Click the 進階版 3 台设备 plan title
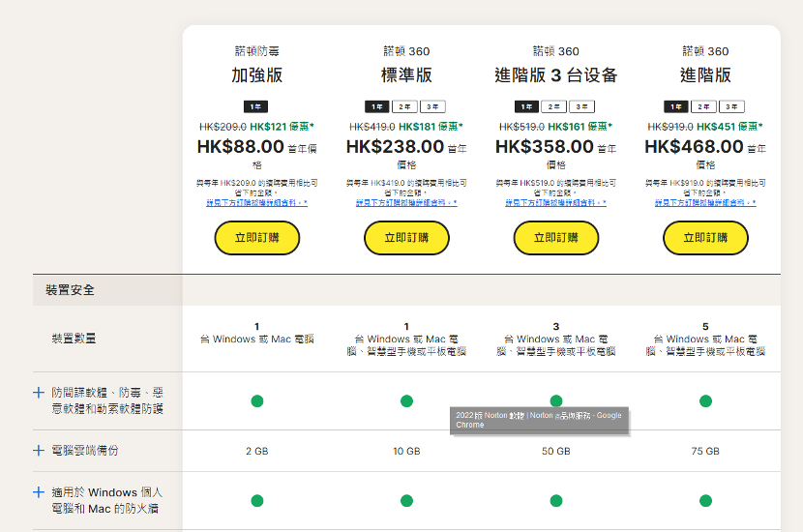 pos(556,75)
